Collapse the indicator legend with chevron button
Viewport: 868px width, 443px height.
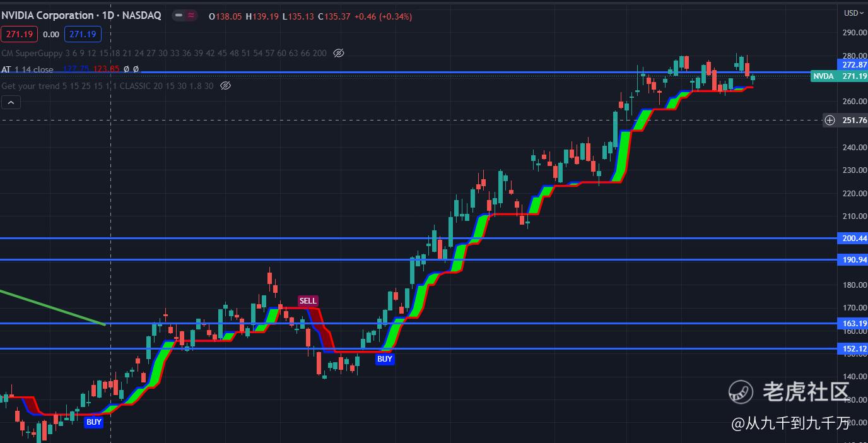point(11,102)
